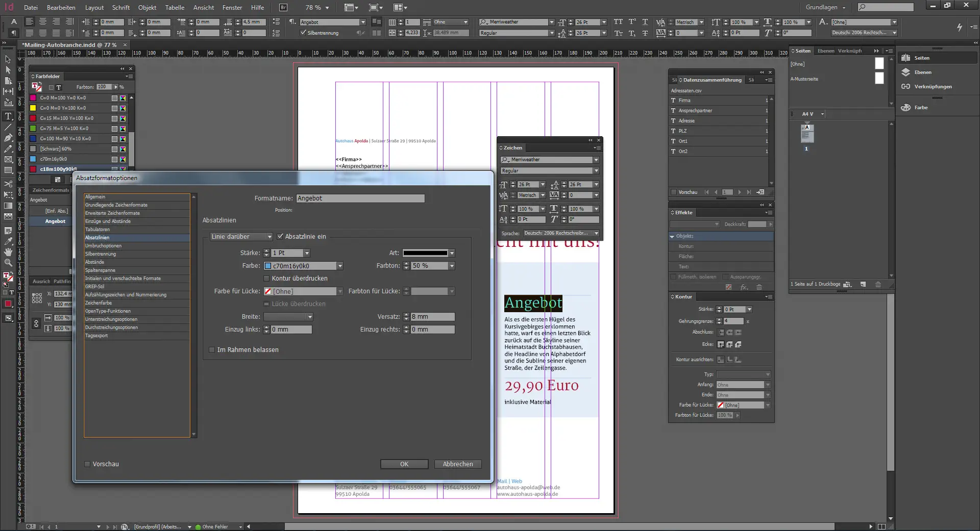The image size is (980, 531).
Task: Choose the Hand tool
Action: 8,252
